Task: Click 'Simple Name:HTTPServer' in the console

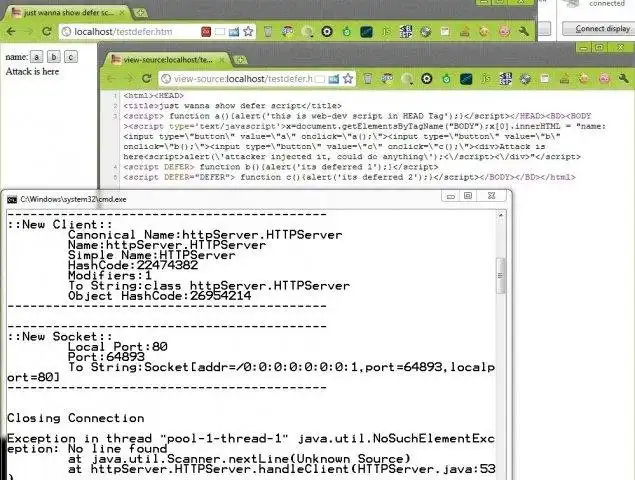Action: (151, 255)
